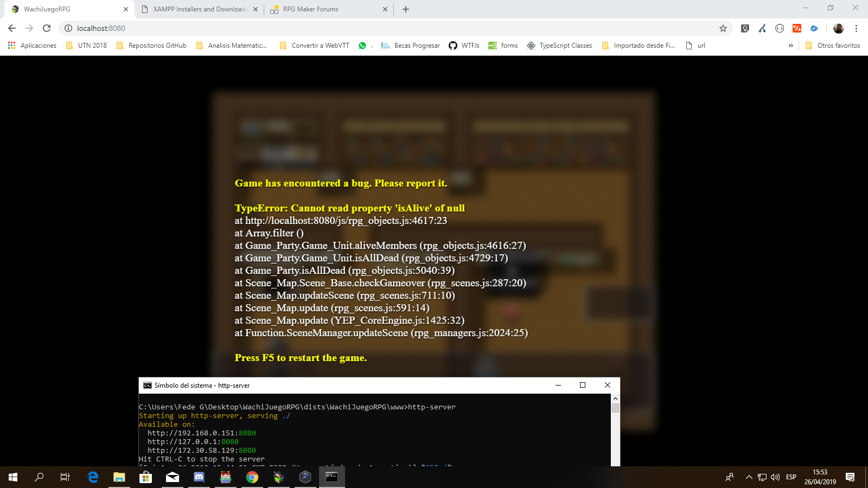Bookmark this page with the star icon

723,28
